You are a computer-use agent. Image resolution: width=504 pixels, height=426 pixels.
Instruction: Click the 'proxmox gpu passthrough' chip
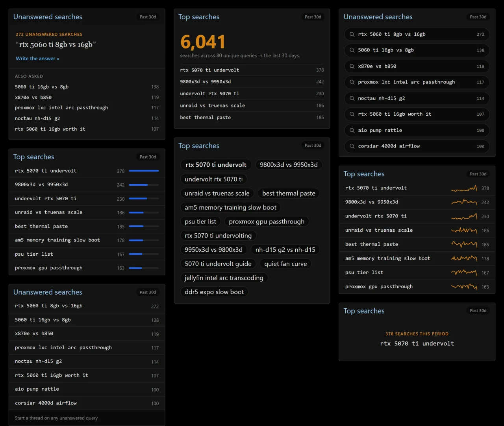[267, 222]
